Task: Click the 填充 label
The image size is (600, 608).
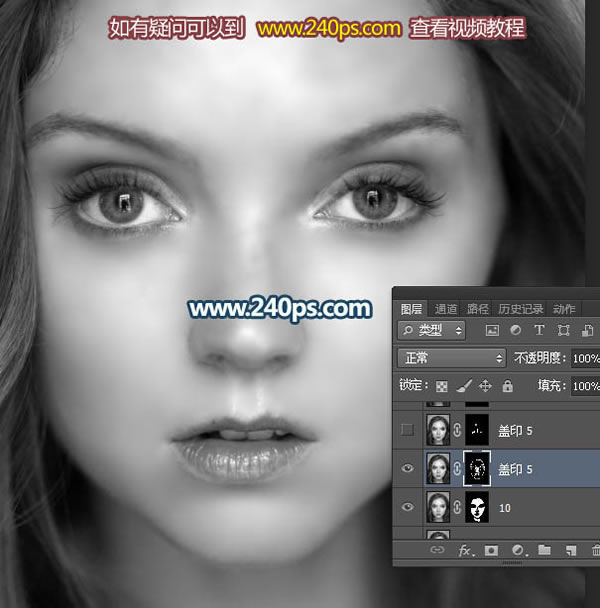Action: pos(552,385)
